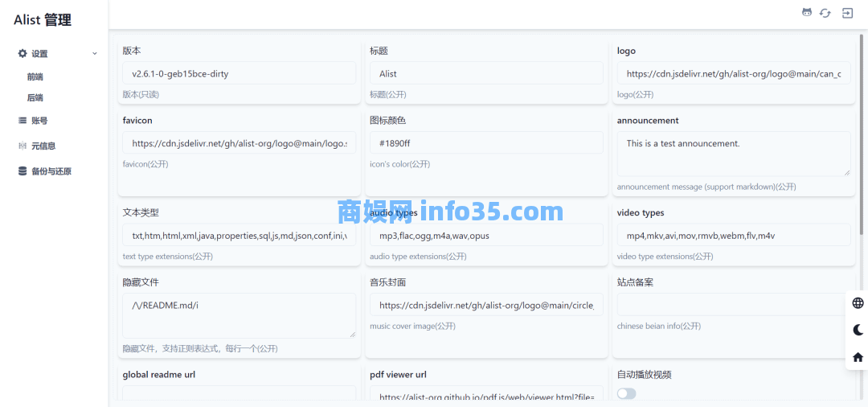Click the audio types input field
The image size is (868, 407).
(x=486, y=236)
